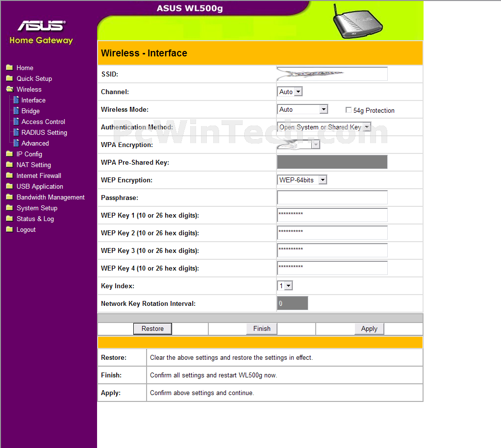Enable the 54g Protection checkbox
The width and height of the screenshot is (501, 448).
click(x=348, y=110)
